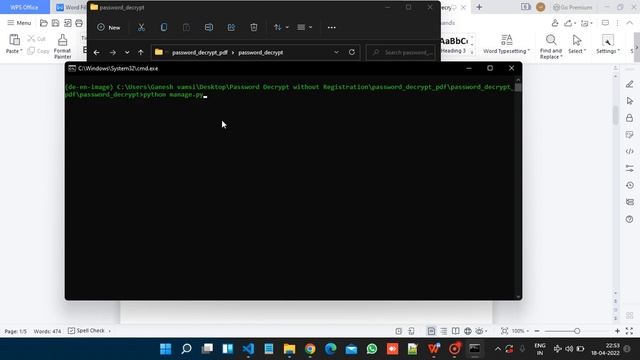Viewport: 640px width, 360px height.
Task: Zoom out with the minus button in WPS
Action: pyautogui.click(x=537, y=331)
